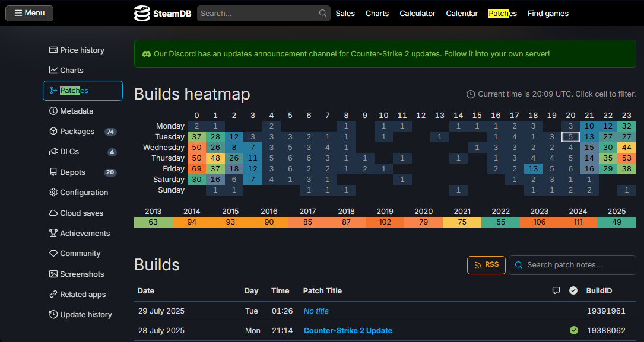
Task: Open Sales from top navigation
Action: point(345,13)
